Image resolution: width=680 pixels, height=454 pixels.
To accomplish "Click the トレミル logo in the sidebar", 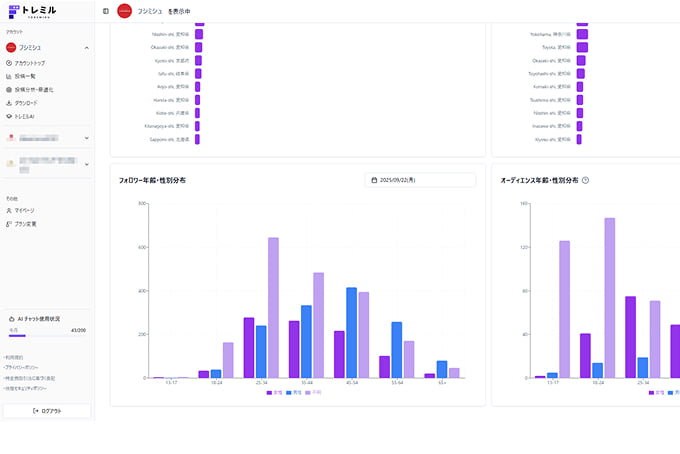I will [31, 12].
